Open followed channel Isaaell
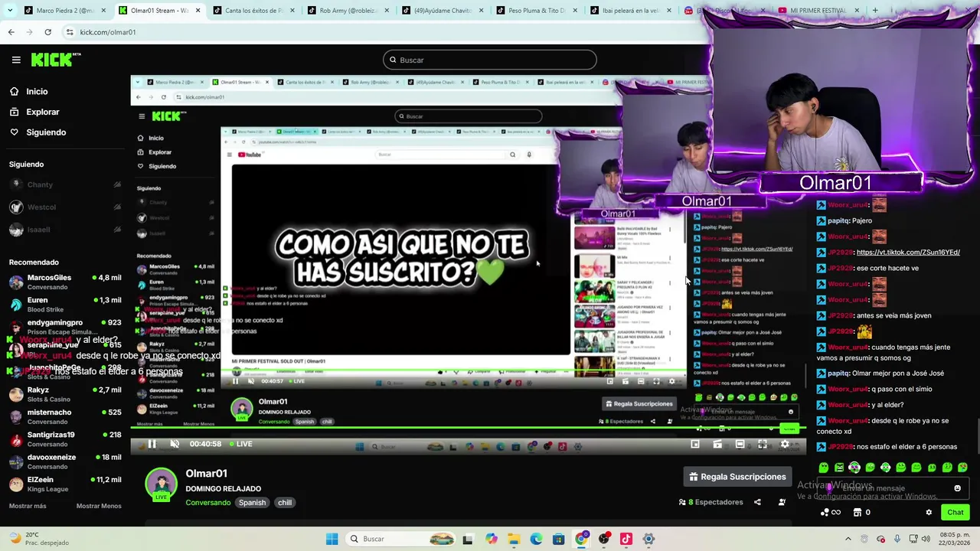Screen dimensions: 980x551 click(65, 230)
